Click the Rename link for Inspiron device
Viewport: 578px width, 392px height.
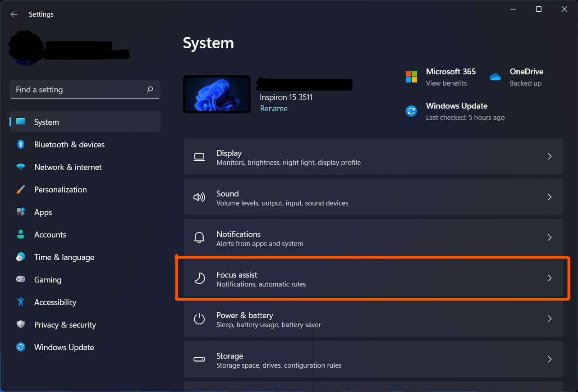coord(274,108)
